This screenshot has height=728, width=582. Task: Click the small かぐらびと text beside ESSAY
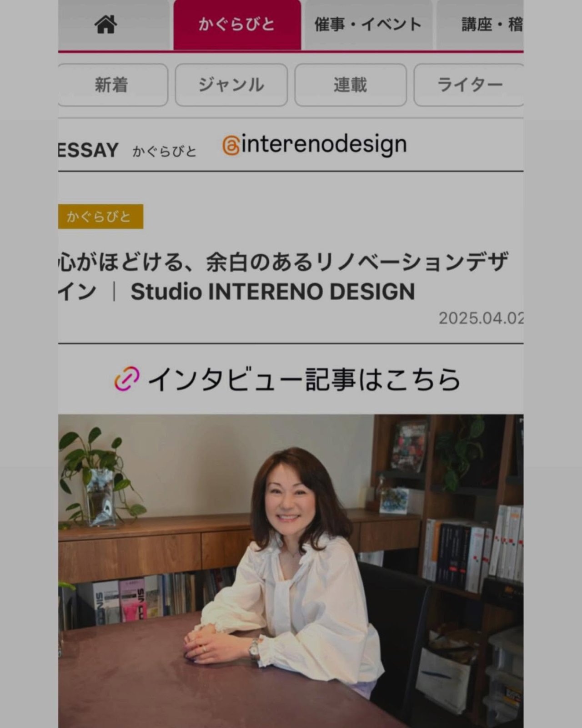coord(164,151)
